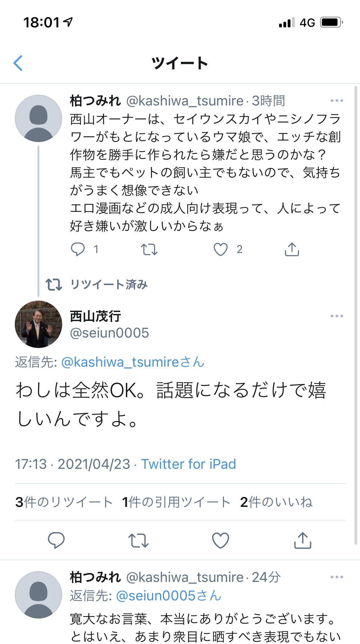Screen dimensions: 360x644
Task: Open the Twitter for iPad source link
Action: [188, 464]
